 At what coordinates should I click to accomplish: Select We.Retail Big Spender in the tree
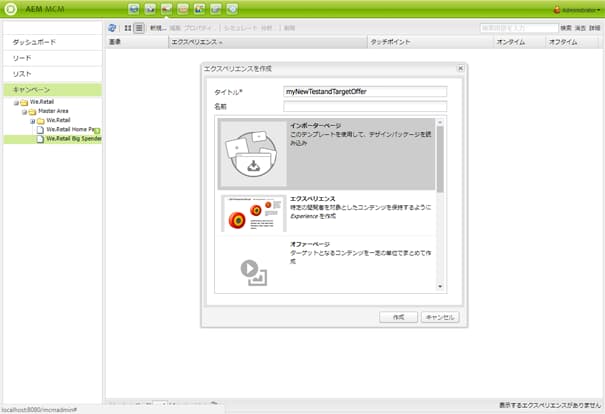74,139
